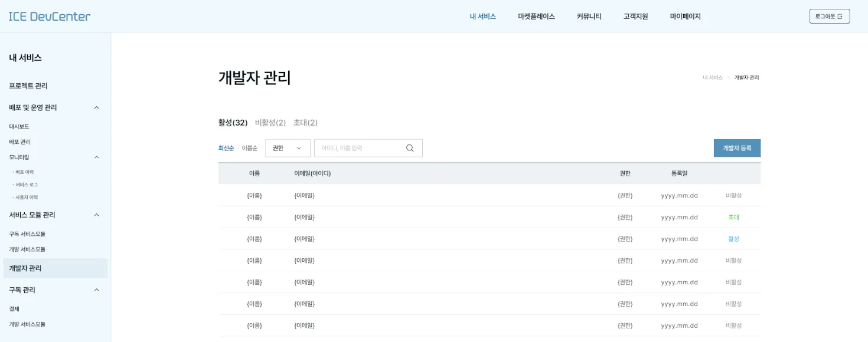
Task: Select 마켓플레이스 in the top navigation
Action: 536,16
